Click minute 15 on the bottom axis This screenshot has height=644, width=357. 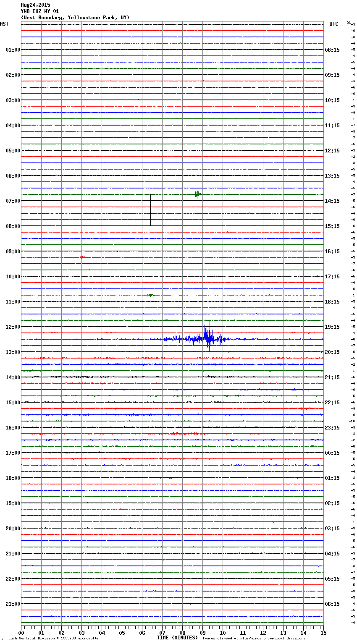[323, 633]
